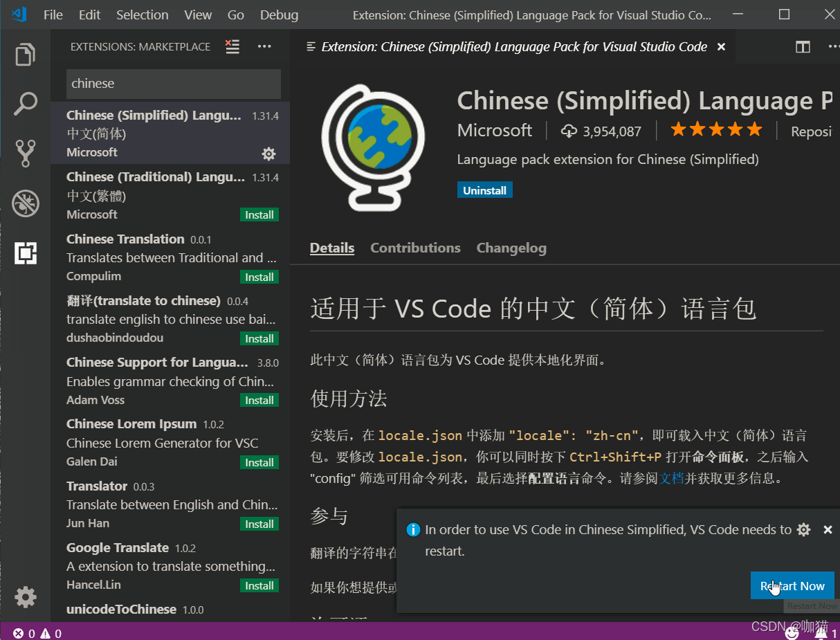
Task: Clear the extensions search results icon
Action: click(232, 46)
